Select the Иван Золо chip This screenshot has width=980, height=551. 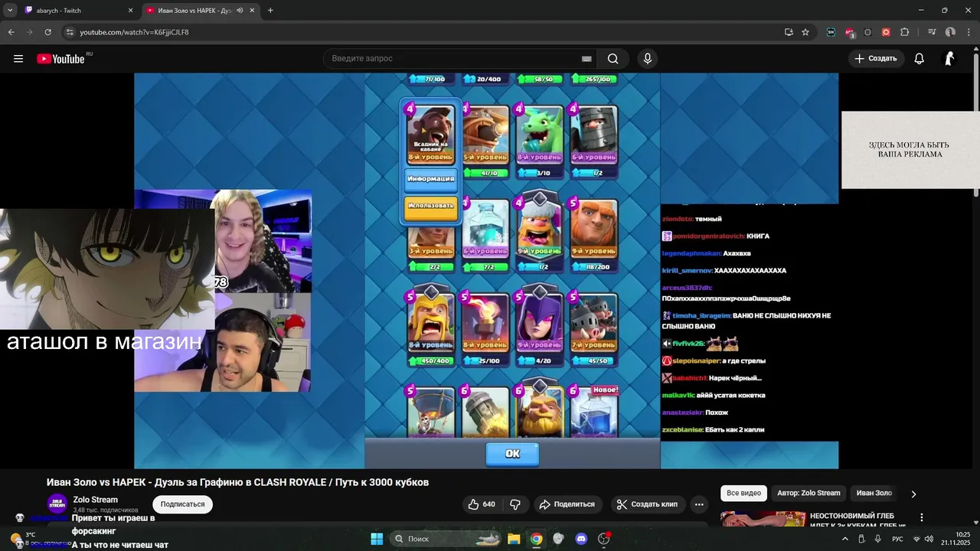(874, 493)
